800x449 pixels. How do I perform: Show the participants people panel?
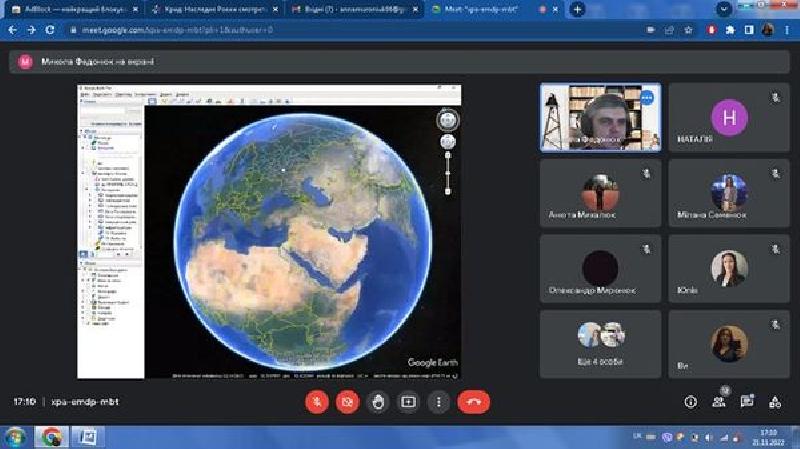tap(718, 402)
